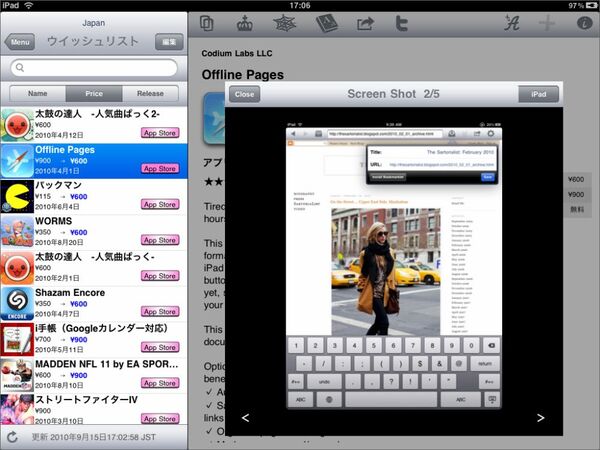600x450 pixels.
Task: Open App Store for Offline Pages
Action: click(160, 168)
